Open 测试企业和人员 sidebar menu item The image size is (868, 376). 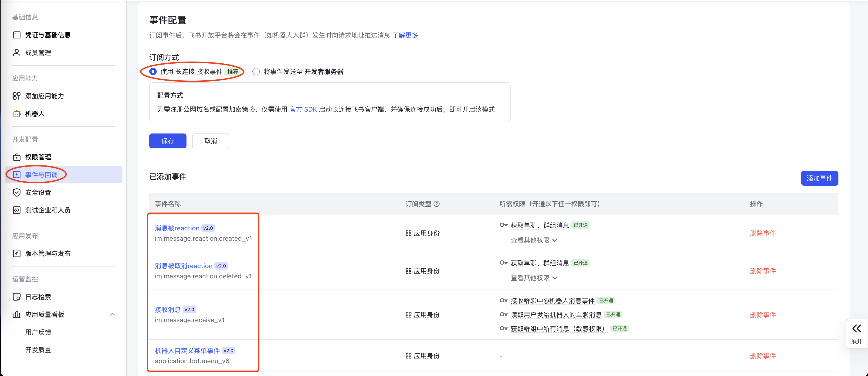[47, 210]
